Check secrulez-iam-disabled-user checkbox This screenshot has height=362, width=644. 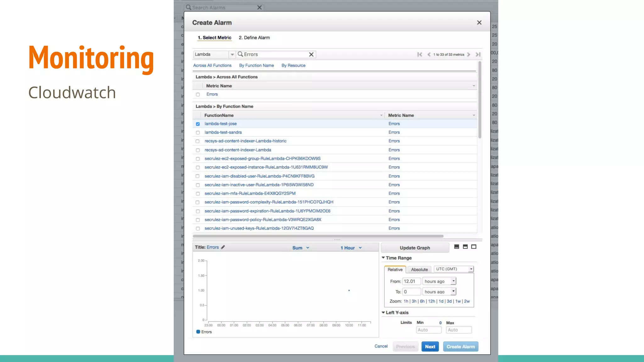[198, 176]
